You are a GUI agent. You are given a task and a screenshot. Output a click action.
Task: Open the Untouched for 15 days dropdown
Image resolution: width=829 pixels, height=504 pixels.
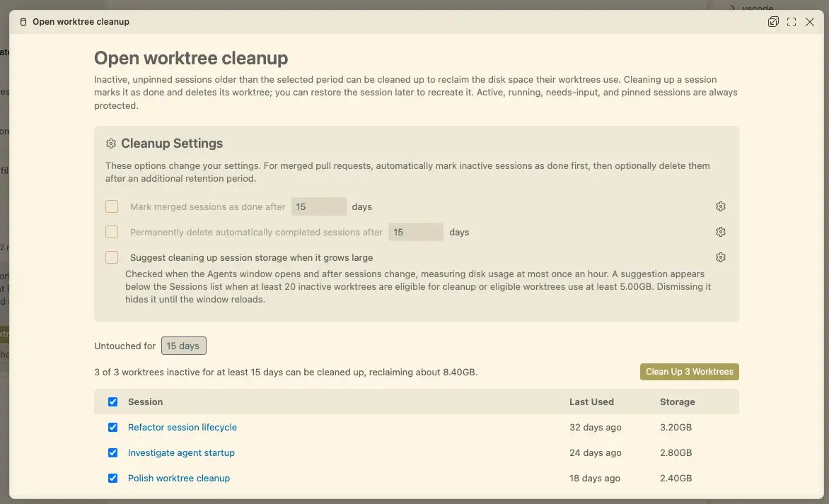tap(183, 346)
